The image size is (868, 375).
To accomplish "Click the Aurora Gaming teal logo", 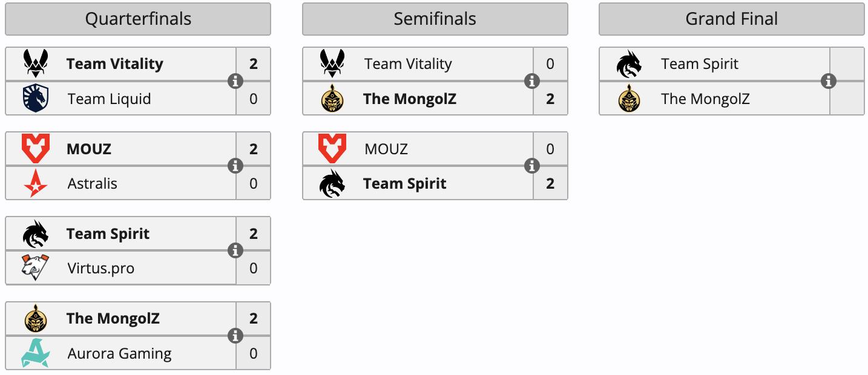I will tap(36, 353).
